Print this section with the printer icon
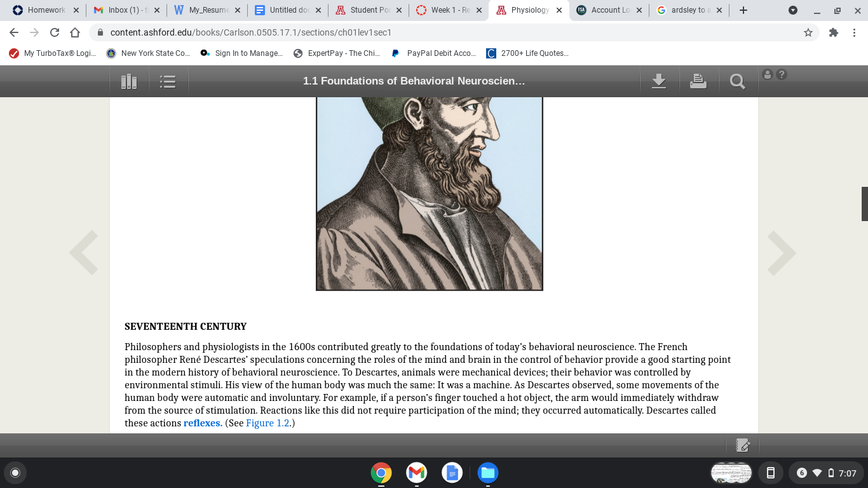The width and height of the screenshot is (868, 488). point(698,81)
